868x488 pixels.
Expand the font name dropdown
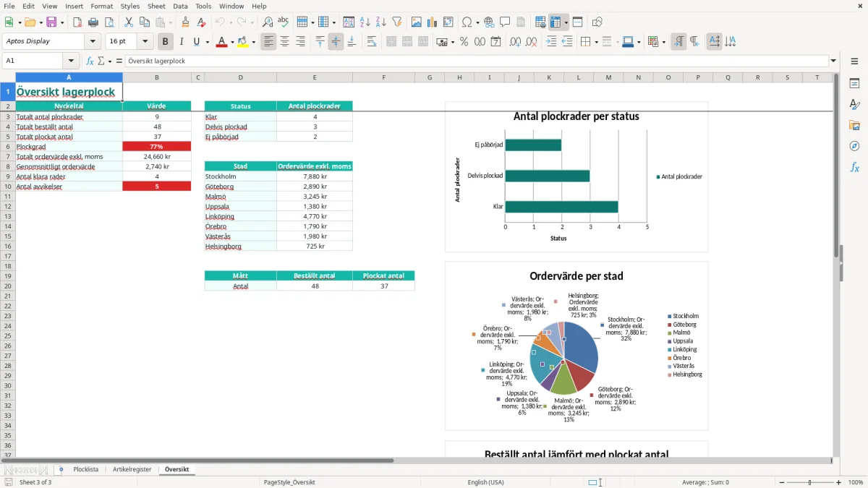point(93,42)
